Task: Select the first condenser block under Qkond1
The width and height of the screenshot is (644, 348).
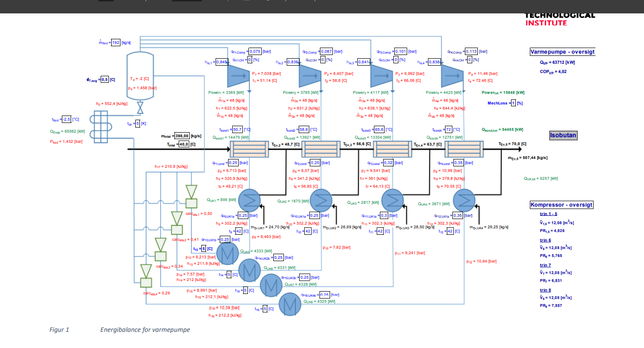Action: pyautogui.click(x=249, y=150)
